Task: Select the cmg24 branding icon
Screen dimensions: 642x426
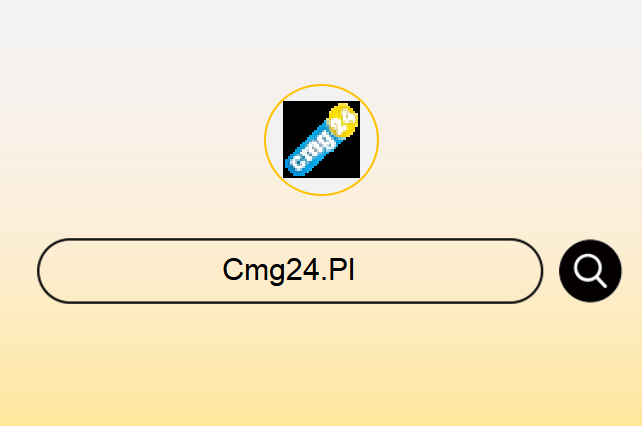Action: [x=321, y=139]
